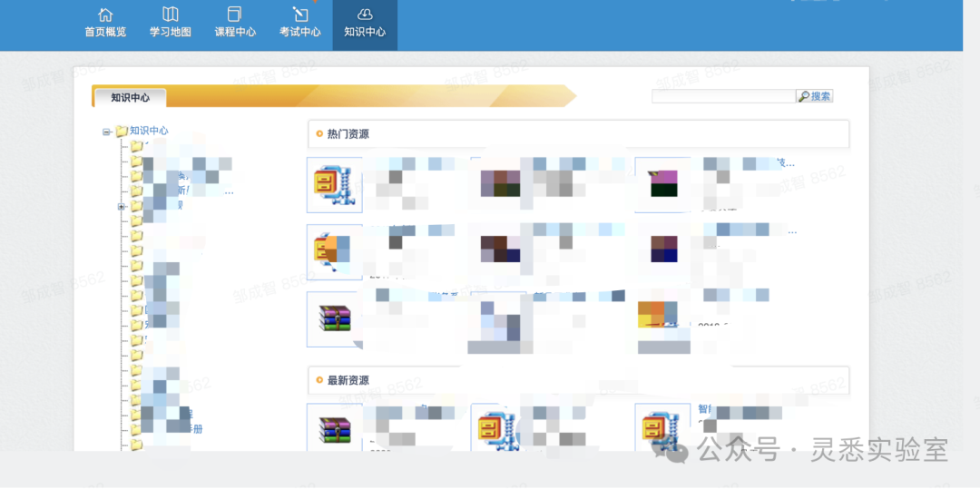Click the folder icon beside the plus expander
Screen dimensions: 980x489
tap(136, 206)
